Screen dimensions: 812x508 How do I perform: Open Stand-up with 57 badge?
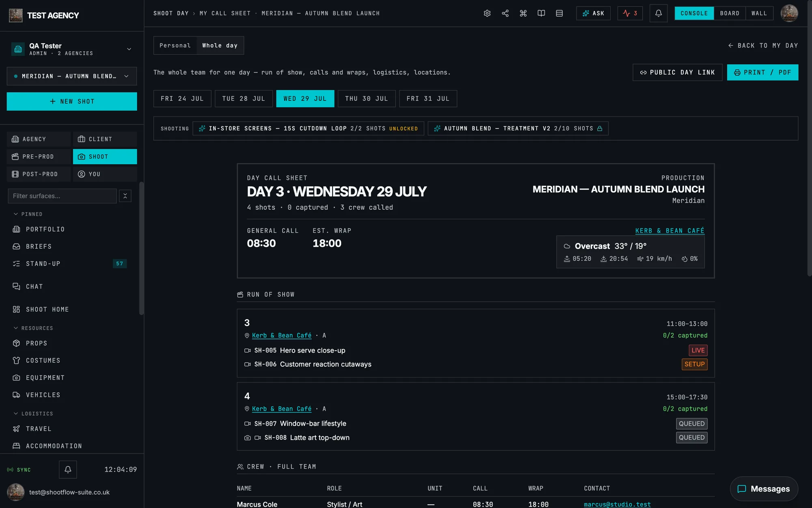click(x=69, y=264)
